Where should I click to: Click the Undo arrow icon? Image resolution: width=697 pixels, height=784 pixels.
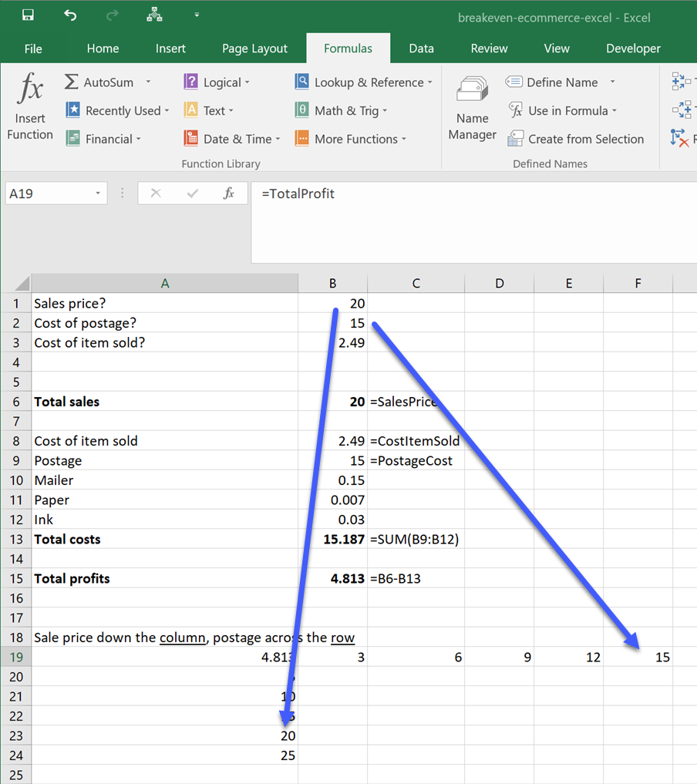[70, 15]
